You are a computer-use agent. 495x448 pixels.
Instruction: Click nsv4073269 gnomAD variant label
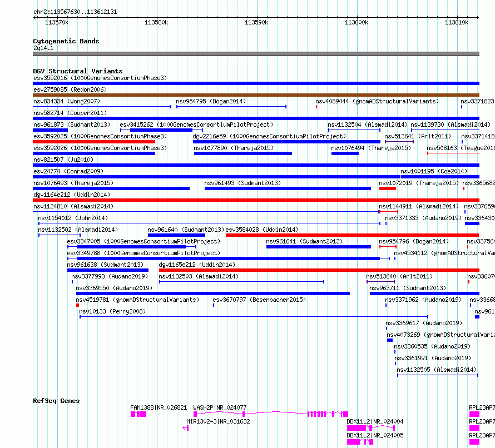[440, 335]
